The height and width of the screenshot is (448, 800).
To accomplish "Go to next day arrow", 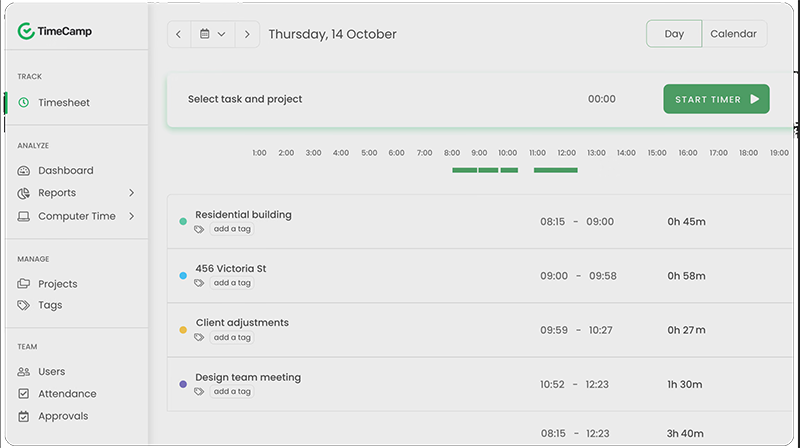I will pyautogui.click(x=247, y=34).
